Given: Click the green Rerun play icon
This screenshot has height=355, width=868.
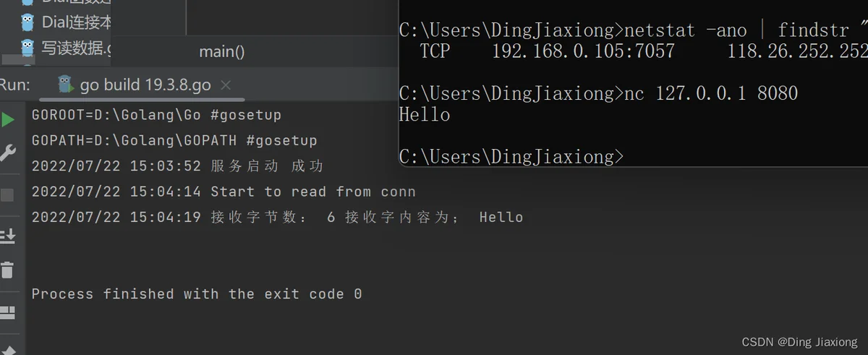Looking at the screenshot, I should (8, 119).
